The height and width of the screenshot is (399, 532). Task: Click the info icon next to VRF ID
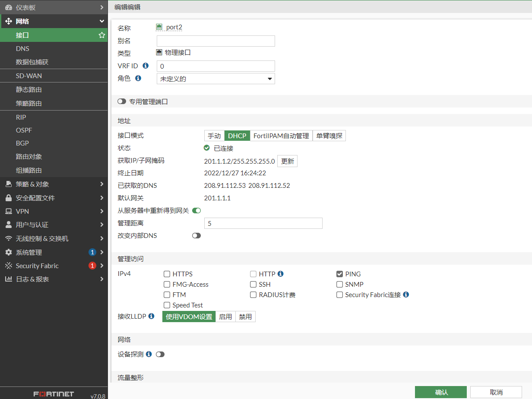(146, 66)
